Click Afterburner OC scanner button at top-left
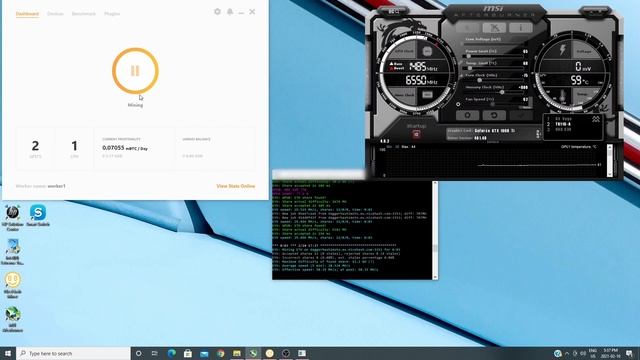 (x=394, y=11)
